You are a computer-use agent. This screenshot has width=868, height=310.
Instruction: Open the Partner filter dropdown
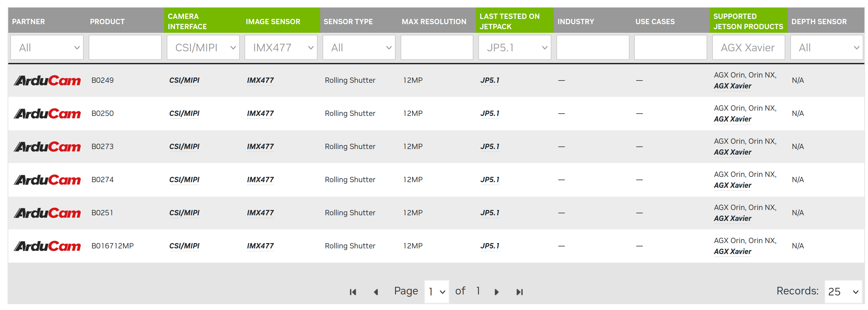[x=47, y=48]
